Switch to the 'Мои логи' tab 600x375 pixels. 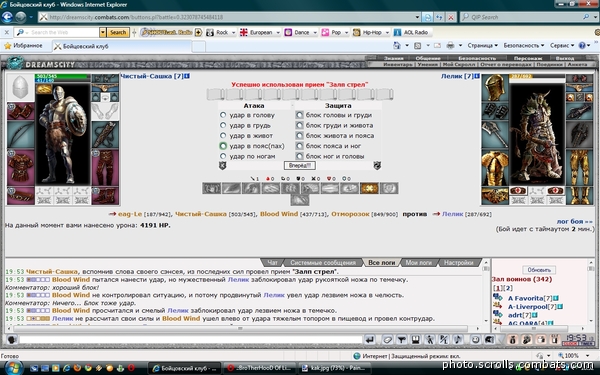pyautogui.click(x=418, y=262)
